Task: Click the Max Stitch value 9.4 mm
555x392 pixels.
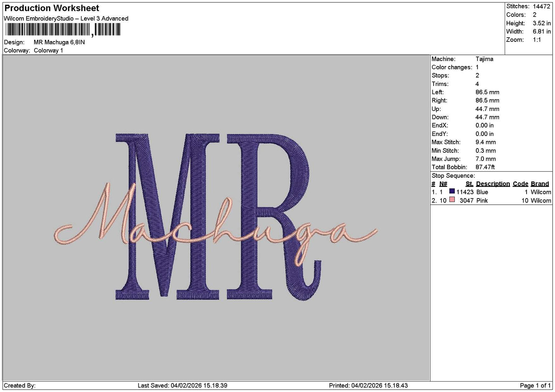Action: (x=485, y=142)
